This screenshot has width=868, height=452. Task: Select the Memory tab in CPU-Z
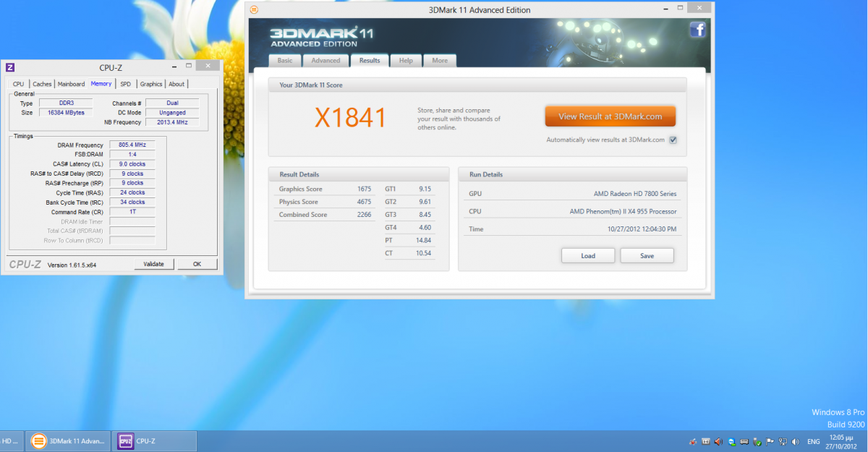pos(101,84)
